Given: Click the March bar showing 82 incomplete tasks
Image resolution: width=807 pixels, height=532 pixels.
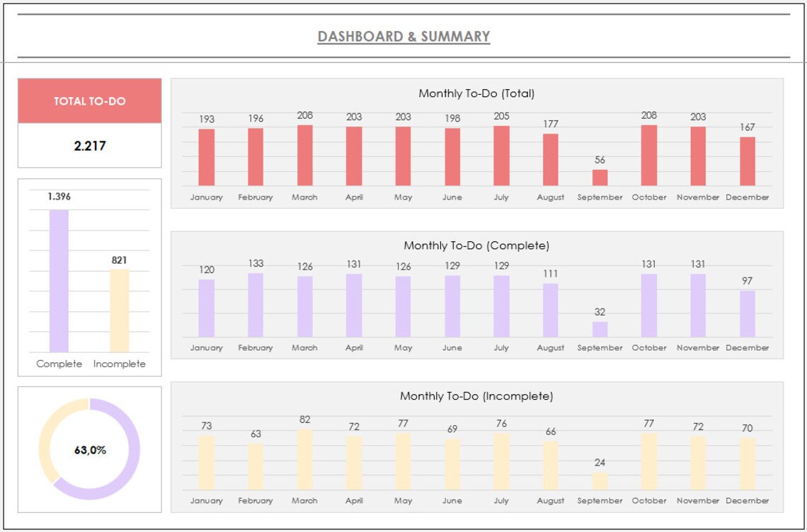Looking at the screenshot, I should (x=305, y=460).
